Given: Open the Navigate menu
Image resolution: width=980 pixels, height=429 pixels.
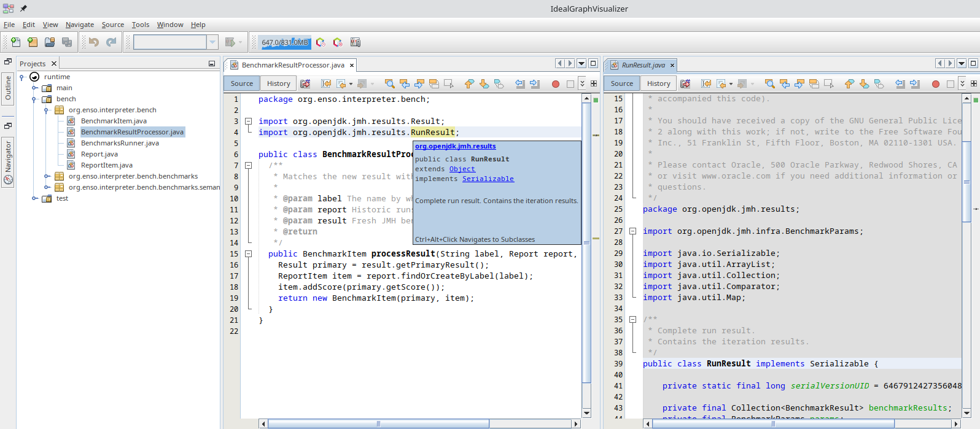Looking at the screenshot, I should click(x=80, y=25).
